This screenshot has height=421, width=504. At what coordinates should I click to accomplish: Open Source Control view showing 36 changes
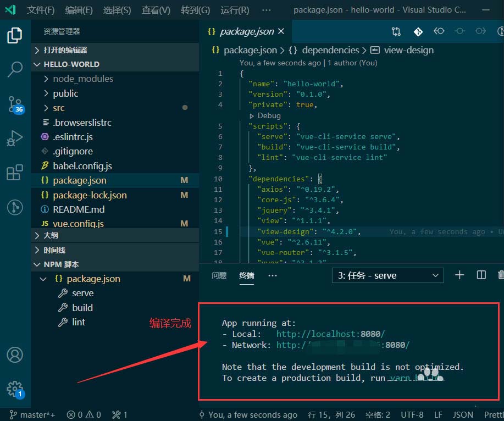[x=14, y=104]
